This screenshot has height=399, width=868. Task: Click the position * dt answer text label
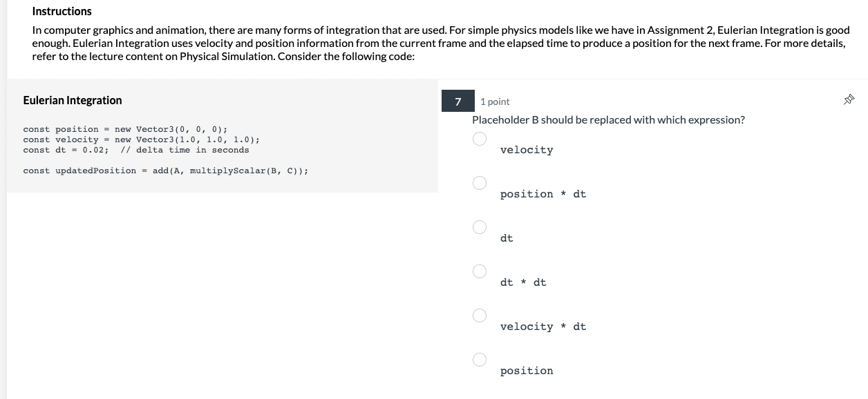coord(543,194)
